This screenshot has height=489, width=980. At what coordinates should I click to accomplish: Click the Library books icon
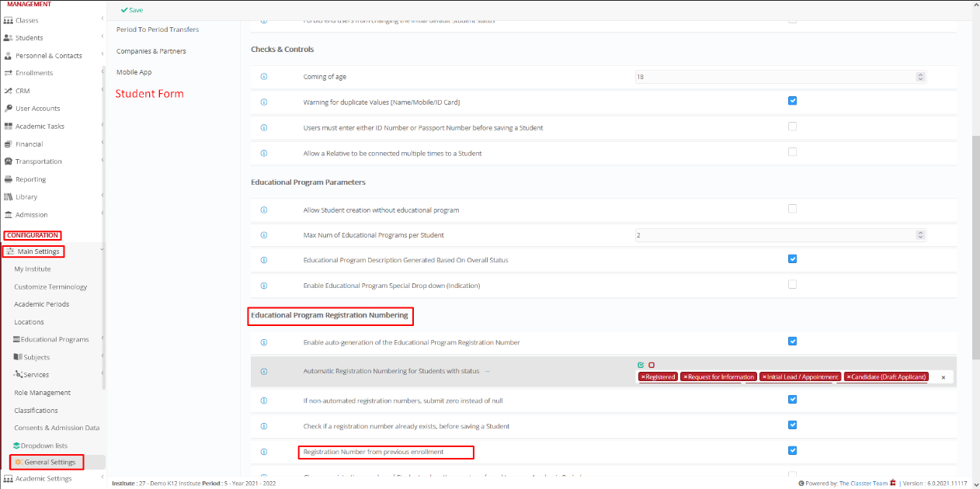[x=9, y=197]
